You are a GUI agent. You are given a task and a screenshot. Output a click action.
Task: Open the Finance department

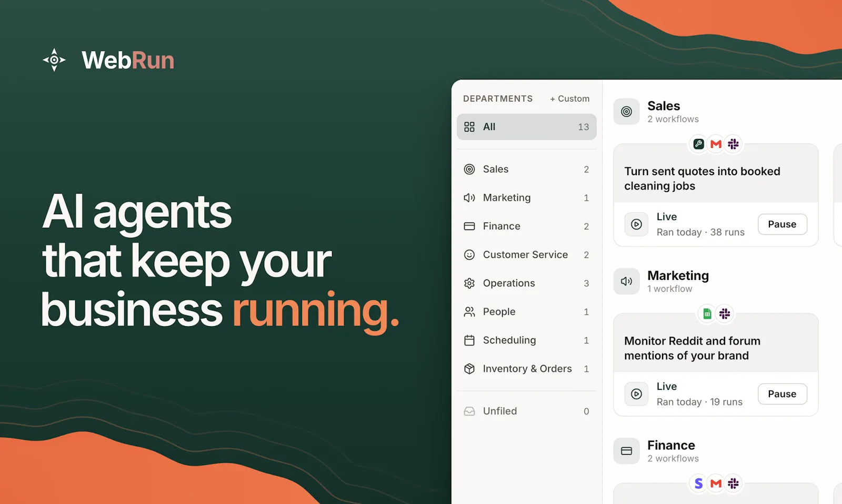(x=526, y=226)
